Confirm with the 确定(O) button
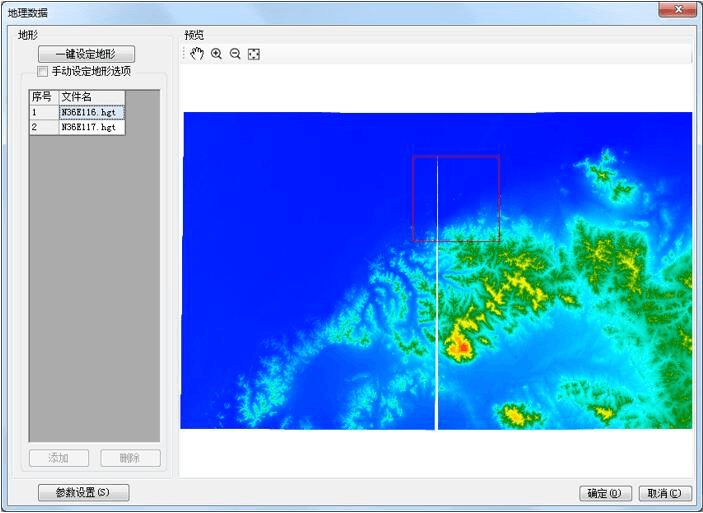 (606, 493)
